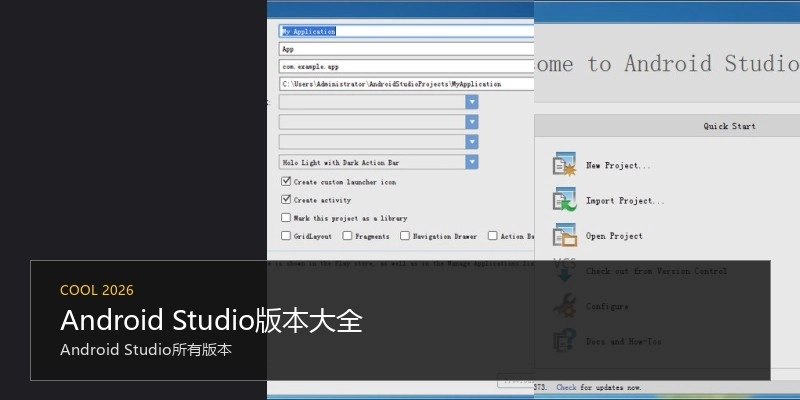Open the third empty dropdown above theme
The height and width of the screenshot is (400, 800).
pyautogui.click(x=378, y=142)
